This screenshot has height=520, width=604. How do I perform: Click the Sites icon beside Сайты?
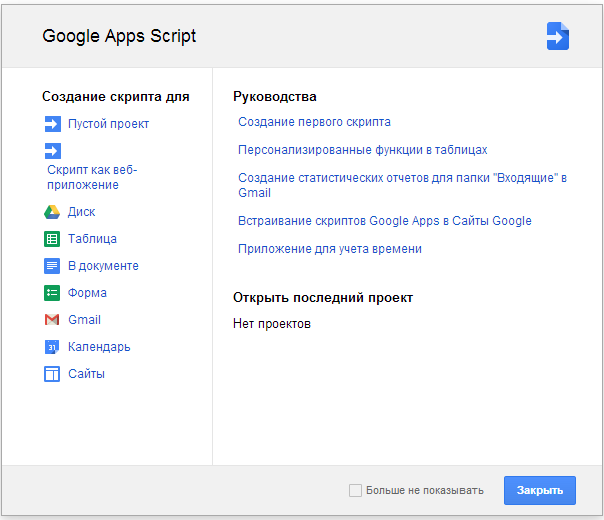[x=52, y=374]
